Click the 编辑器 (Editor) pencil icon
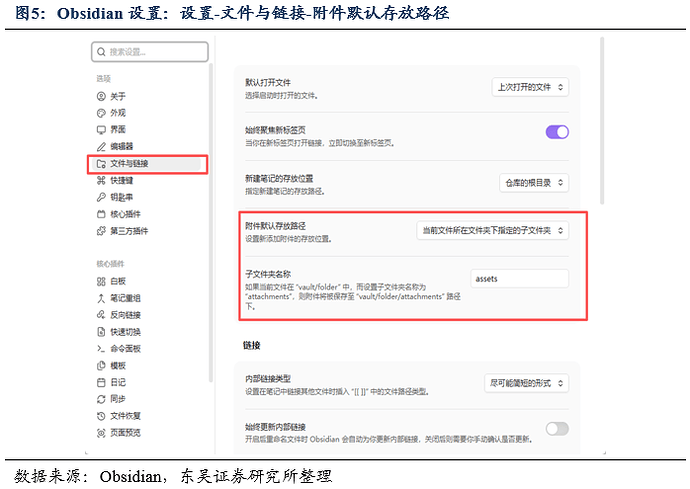690x489 pixels. 101,146
